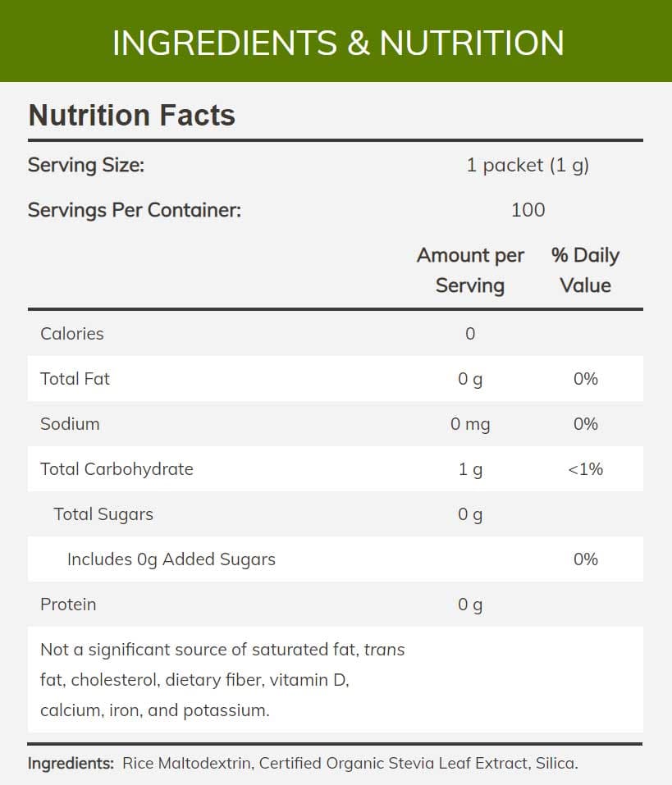Image resolution: width=672 pixels, height=785 pixels.
Task: Click the servings count value 100
Action: [528, 210]
